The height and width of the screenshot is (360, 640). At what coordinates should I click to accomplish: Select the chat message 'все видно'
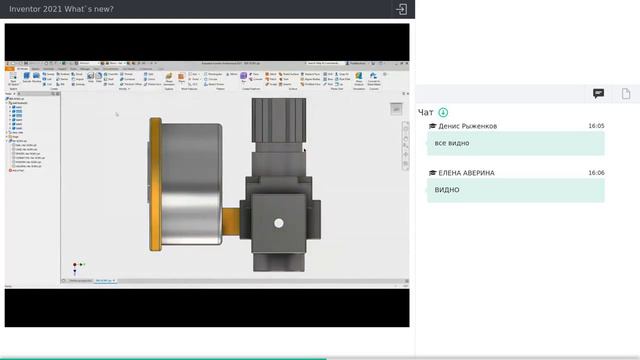(516, 143)
